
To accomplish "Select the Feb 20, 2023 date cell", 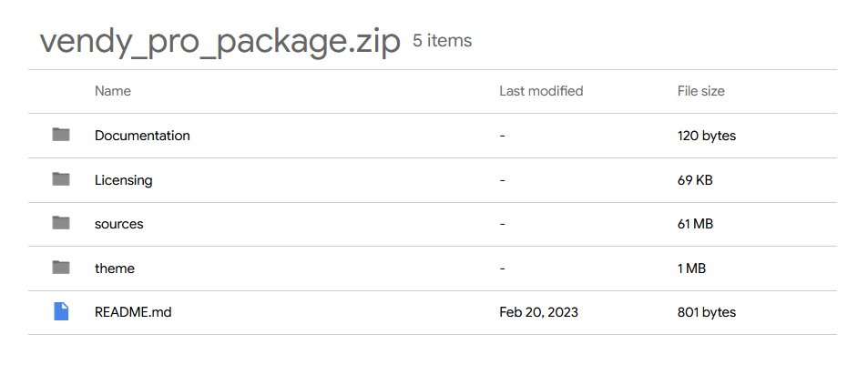I will coord(538,312).
